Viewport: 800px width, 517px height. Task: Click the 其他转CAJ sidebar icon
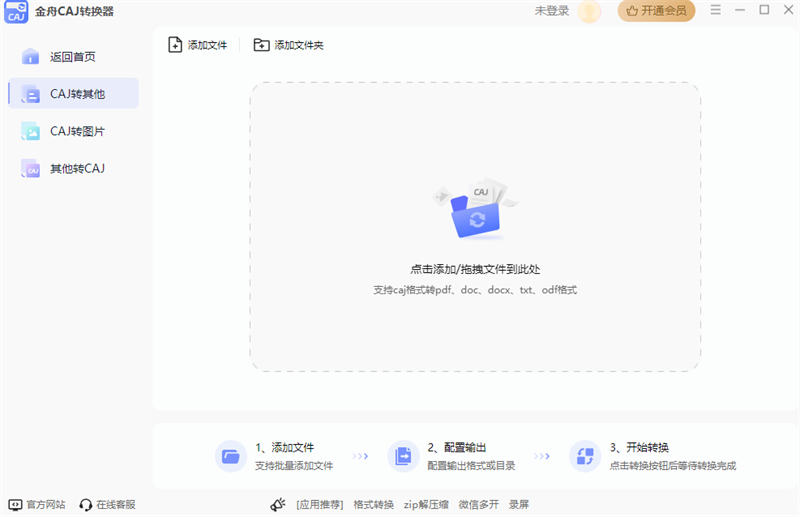coord(31,168)
